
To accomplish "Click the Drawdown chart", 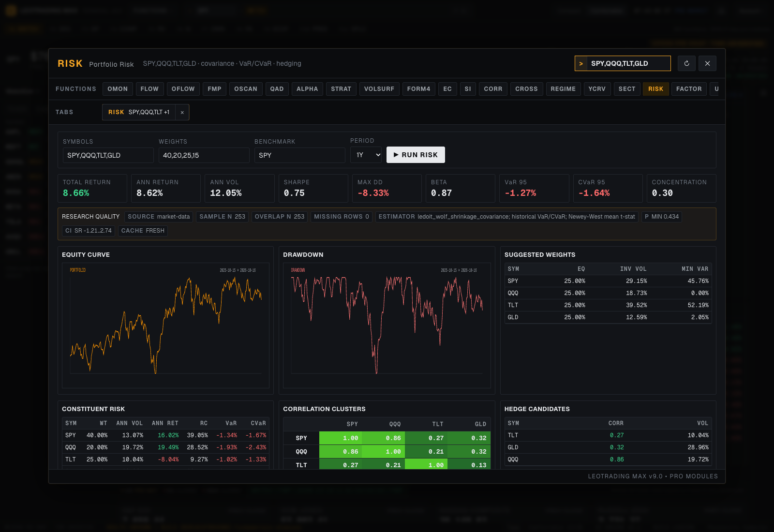I will (387, 325).
